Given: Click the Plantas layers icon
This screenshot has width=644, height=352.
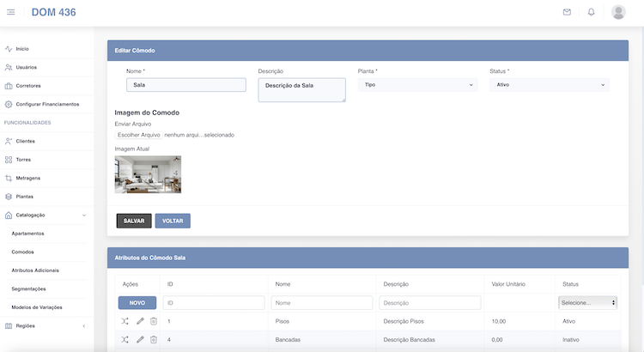Looking at the screenshot, I should click(9, 197).
